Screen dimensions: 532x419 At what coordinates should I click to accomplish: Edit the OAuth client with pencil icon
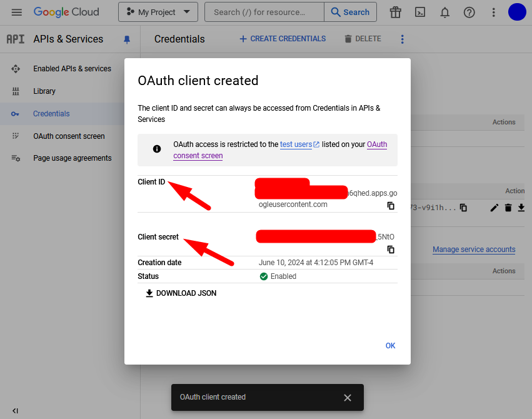pyautogui.click(x=494, y=208)
